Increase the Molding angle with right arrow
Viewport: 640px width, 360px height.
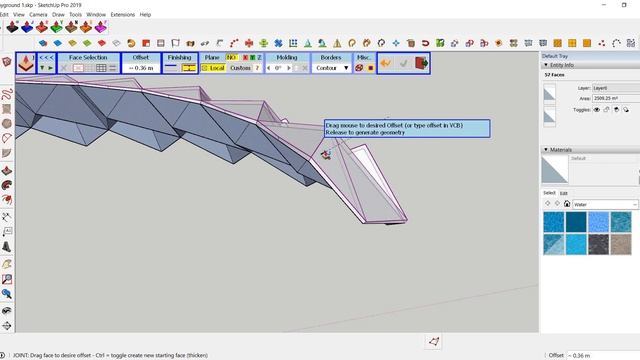289,68
